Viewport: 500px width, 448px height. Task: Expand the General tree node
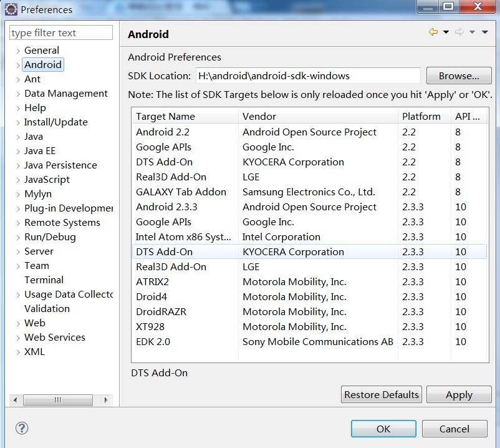click(18, 51)
